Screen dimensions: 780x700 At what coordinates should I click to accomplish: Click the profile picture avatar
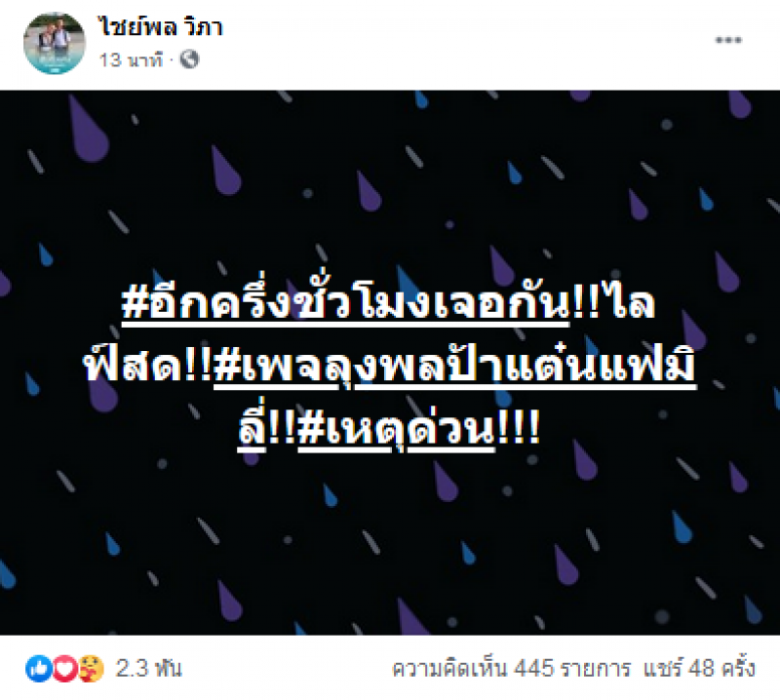click(x=55, y=44)
